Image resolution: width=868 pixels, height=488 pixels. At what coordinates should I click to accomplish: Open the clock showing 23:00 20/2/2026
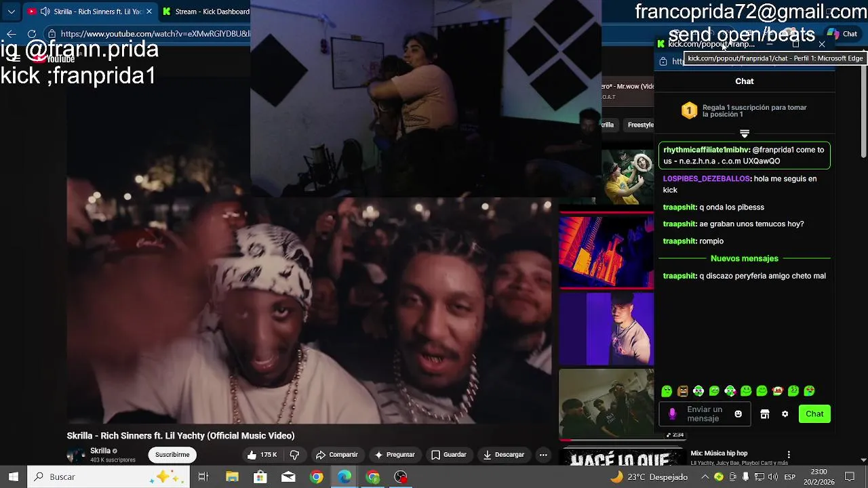818,477
